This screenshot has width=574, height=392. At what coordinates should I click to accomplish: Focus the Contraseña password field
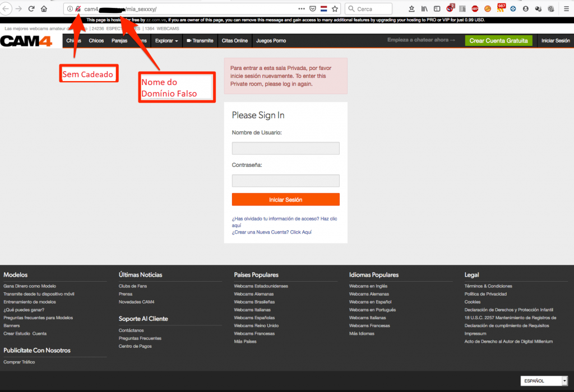(x=285, y=181)
